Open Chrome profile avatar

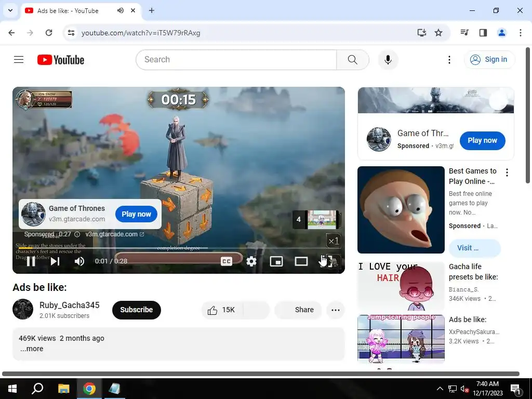pyautogui.click(x=502, y=33)
